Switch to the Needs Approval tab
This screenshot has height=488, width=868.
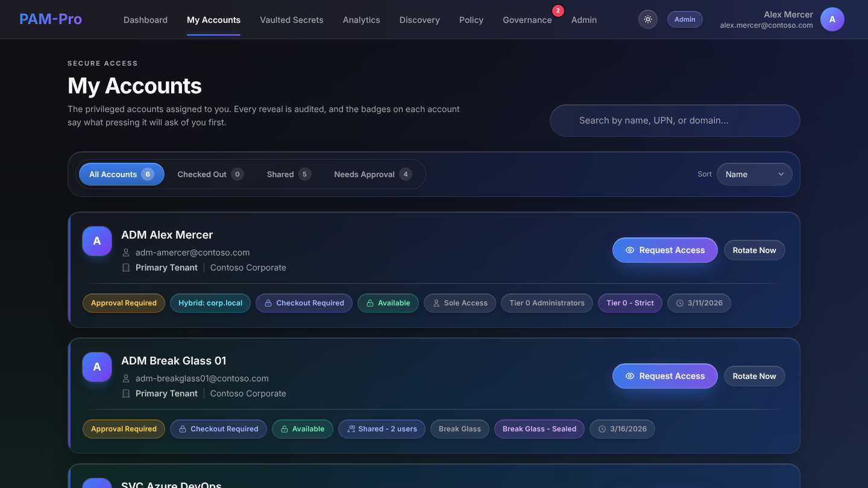point(373,174)
